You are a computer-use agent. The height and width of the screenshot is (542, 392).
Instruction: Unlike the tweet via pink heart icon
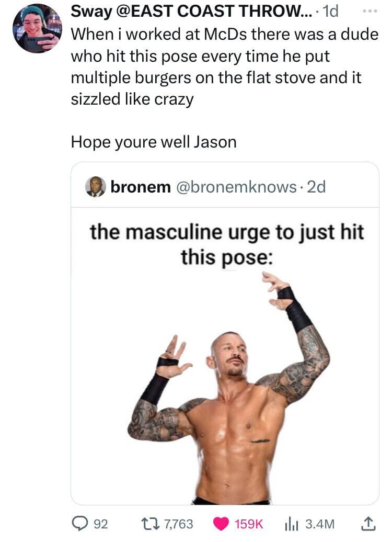(221, 524)
